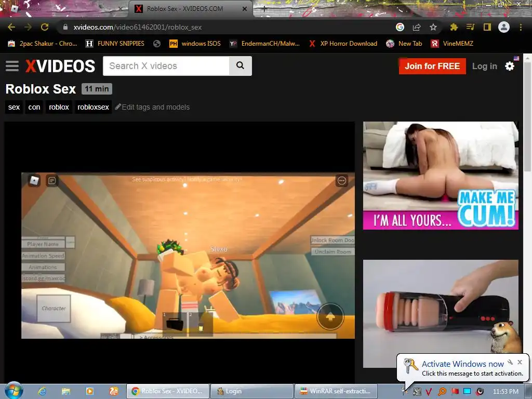Open the XP Horror Download bookmark
Screen dimensions: 532x399
(x=343, y=44)
